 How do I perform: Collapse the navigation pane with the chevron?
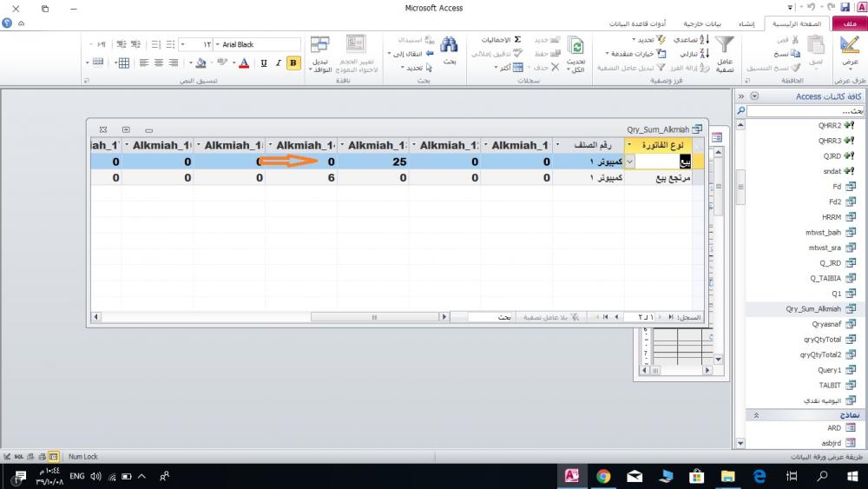click(741, 96)
